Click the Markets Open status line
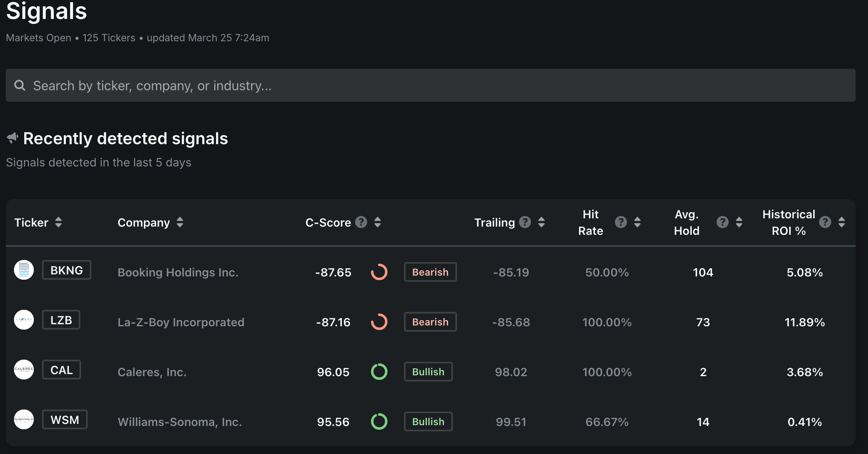Viewport: 868px width, 454px height. pos(138,37)
